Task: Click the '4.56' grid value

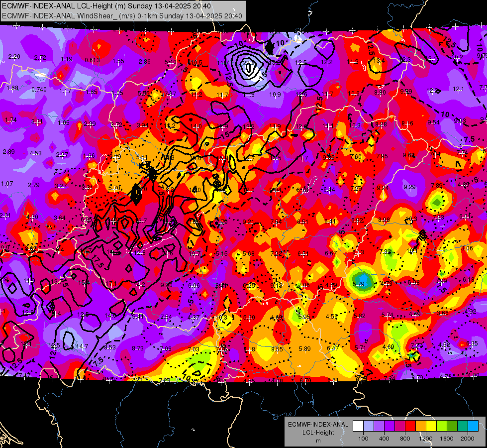Action: [332, 316]
